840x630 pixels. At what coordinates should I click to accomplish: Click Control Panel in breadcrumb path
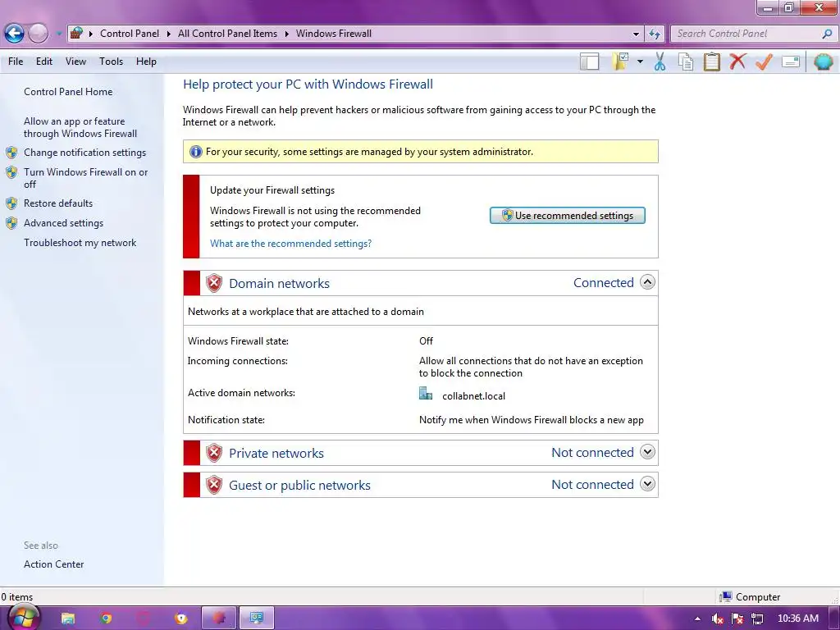coord(129,34)
